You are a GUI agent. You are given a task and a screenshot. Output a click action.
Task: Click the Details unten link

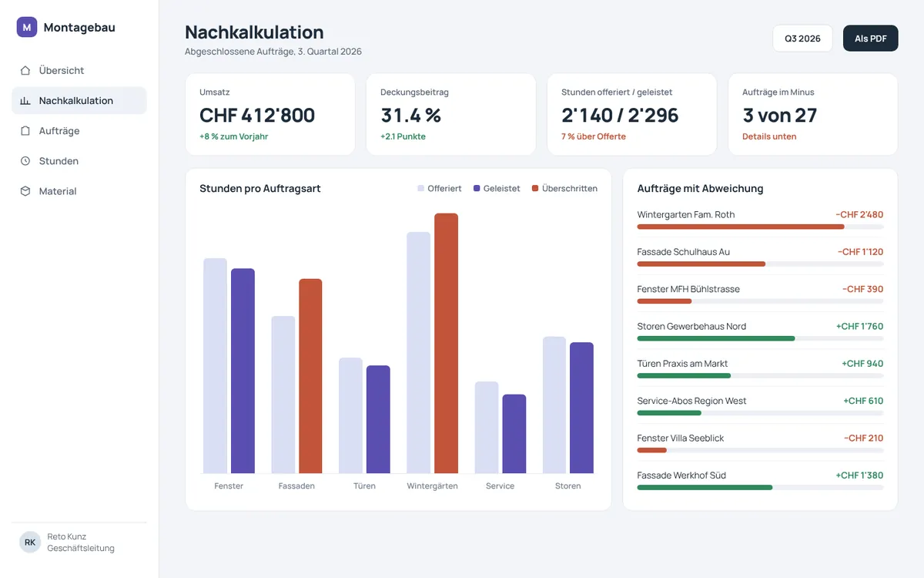pos(769,136)
